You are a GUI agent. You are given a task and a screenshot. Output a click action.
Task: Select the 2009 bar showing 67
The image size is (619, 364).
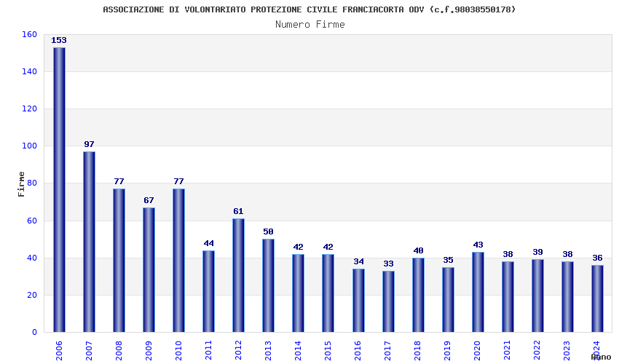tap(149, 269)
